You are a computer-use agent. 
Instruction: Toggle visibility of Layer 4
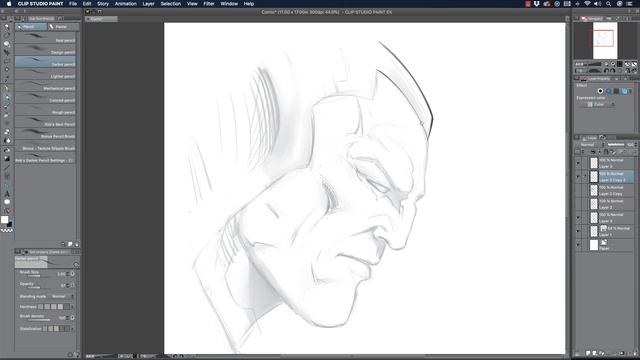coord(578,218)
